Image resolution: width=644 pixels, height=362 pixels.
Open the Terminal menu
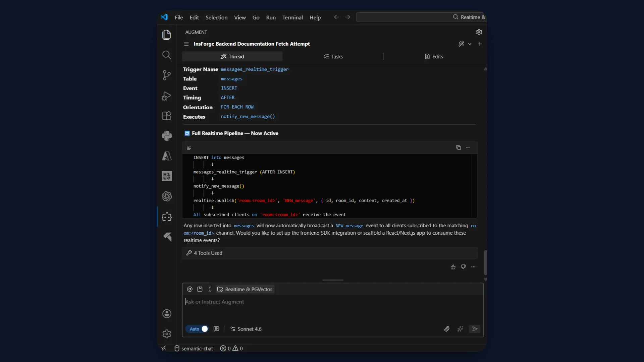tap(292, 17)
